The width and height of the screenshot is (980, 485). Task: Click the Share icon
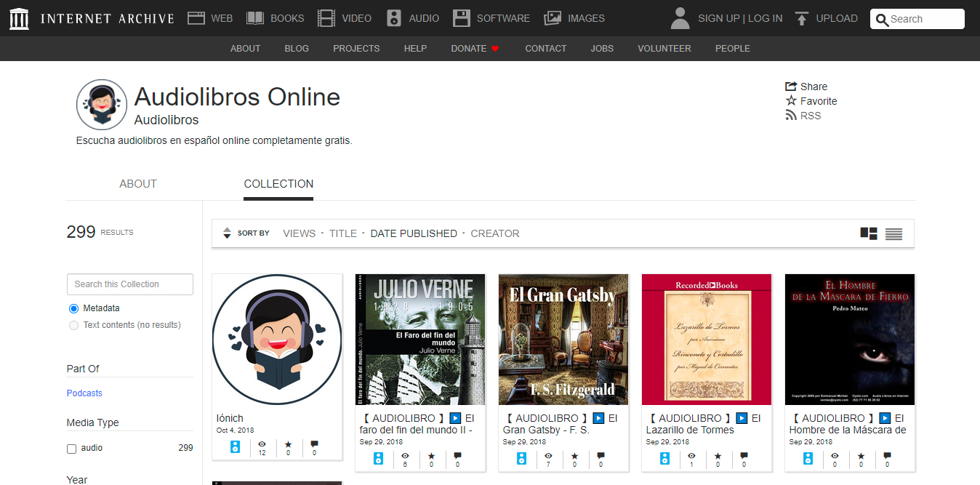(791, 87)
